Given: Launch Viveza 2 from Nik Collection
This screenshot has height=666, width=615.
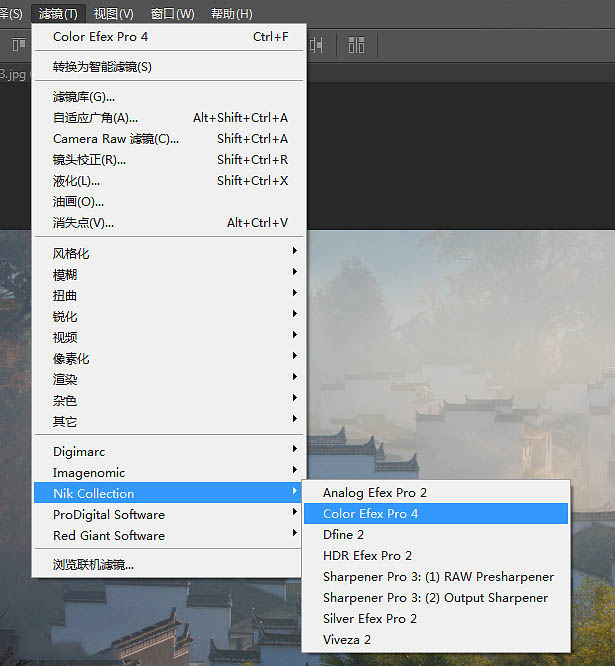Looking at the screenshot, I should point(347,639).
